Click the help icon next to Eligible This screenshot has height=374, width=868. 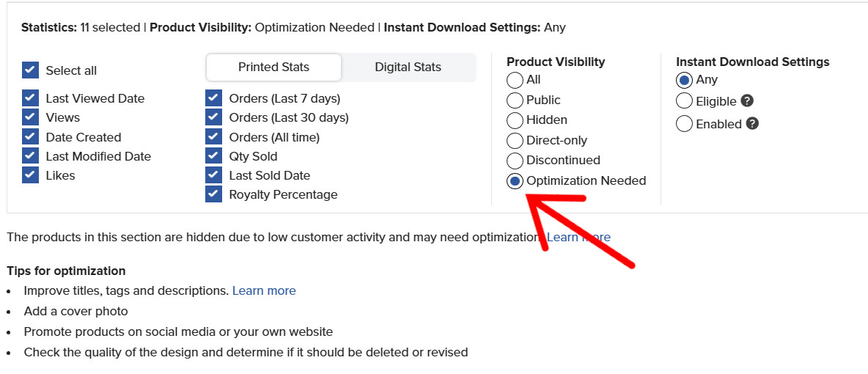click(747, 101)
